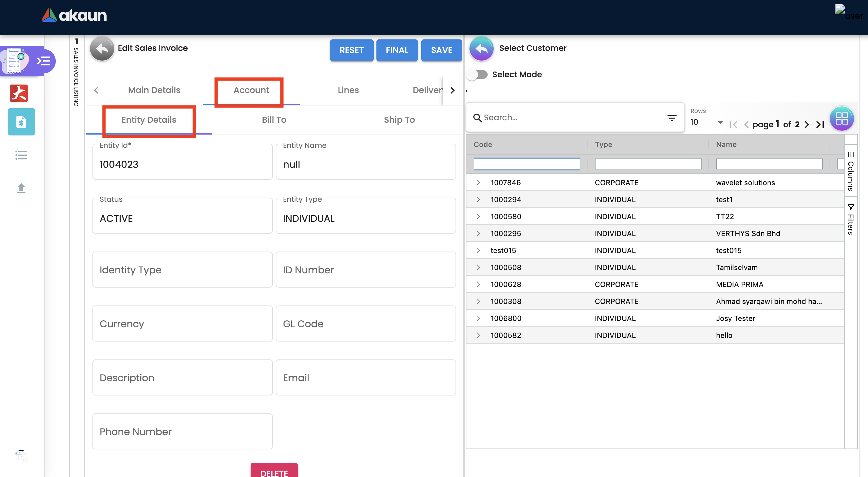Open the Columns side panel
This screenshot has height=477, width=868.
pos(850,172)
